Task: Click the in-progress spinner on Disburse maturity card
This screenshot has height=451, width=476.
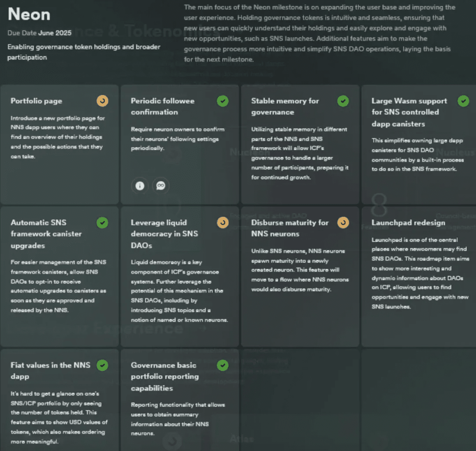Action: tap(343, 222)
